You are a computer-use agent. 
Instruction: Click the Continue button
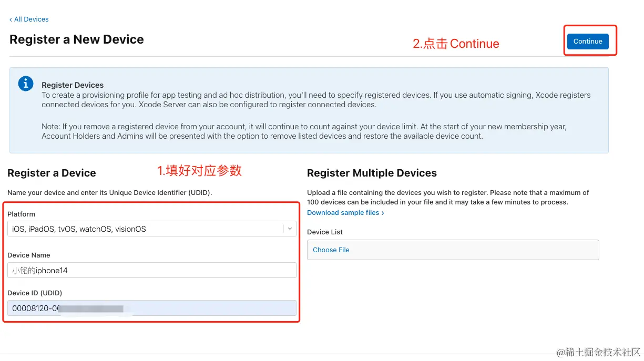(588, 42)
